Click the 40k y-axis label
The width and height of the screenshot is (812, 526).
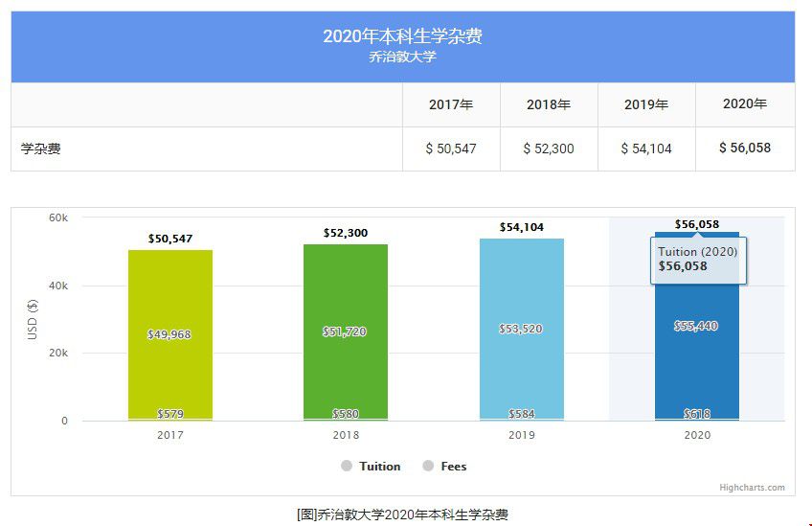[x=58, y=286]
